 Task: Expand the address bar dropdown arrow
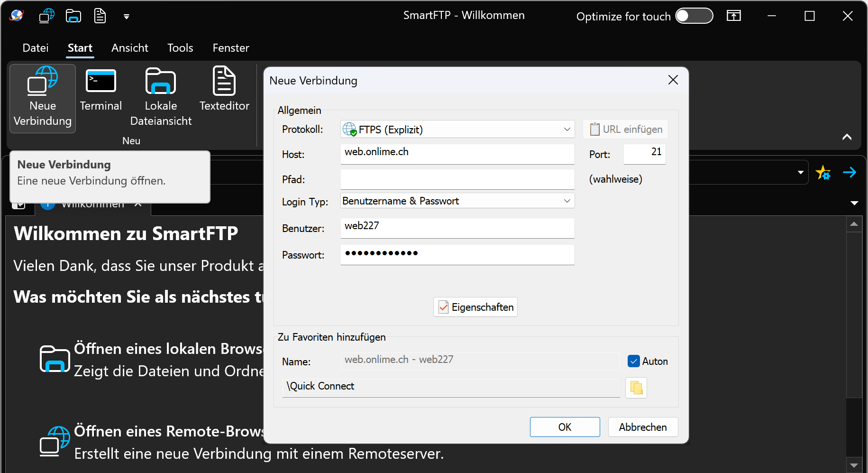click(801, 172)
